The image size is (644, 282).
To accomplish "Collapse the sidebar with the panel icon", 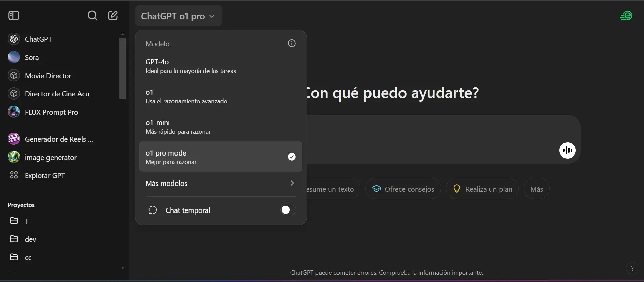I will [14, 16].
